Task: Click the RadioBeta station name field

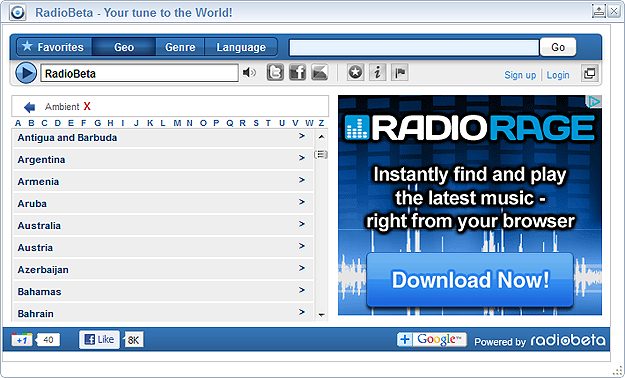Action: point(140,74)
